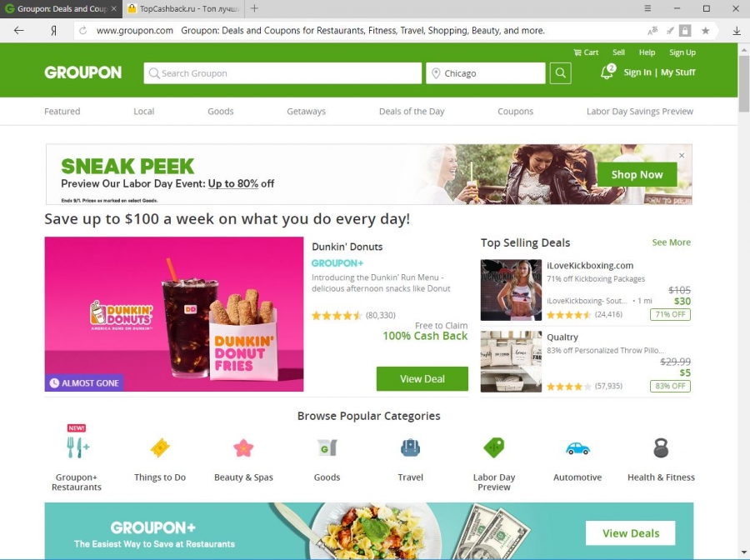Open browser downloads arrow icon

(737, 31)
